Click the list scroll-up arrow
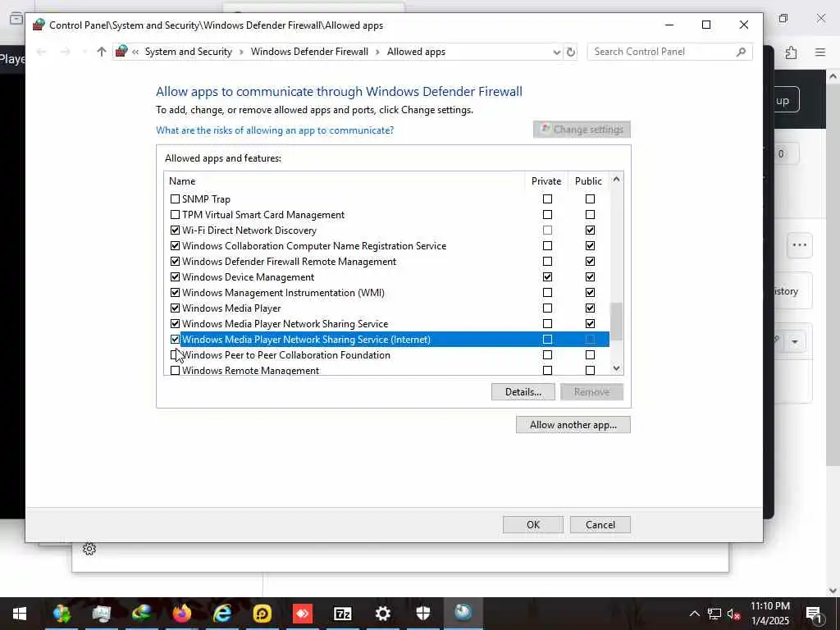This screenshot has width=840, height=630. click(616, 179)
